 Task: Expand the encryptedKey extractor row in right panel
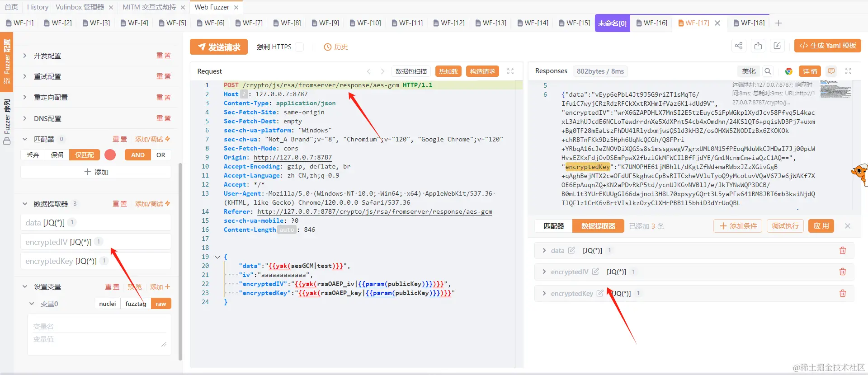pyautogui.click(x=544, y=293)
